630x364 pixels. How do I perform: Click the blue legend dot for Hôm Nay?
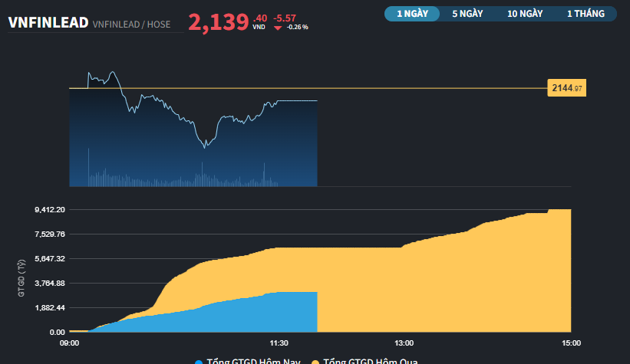click(200, 362)
